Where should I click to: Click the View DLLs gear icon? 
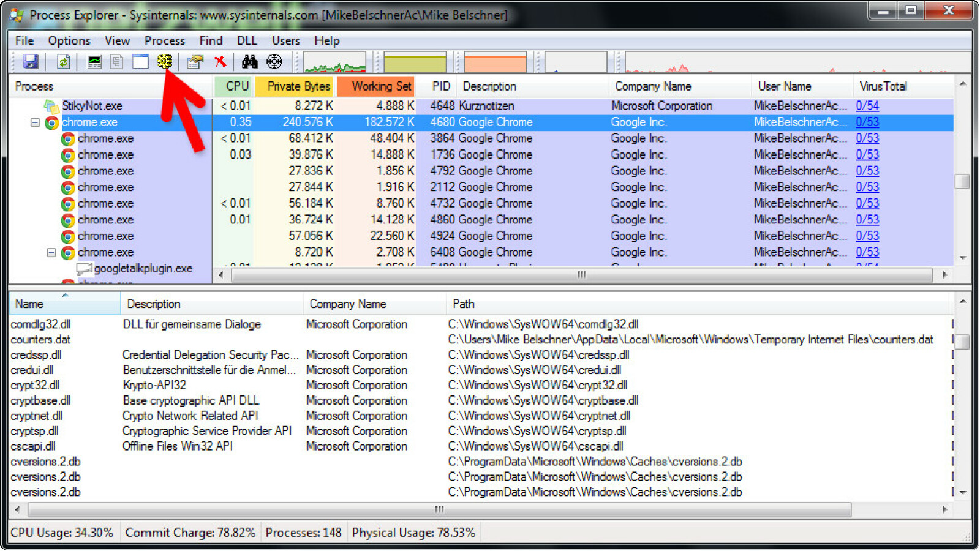tap(164, 61)
